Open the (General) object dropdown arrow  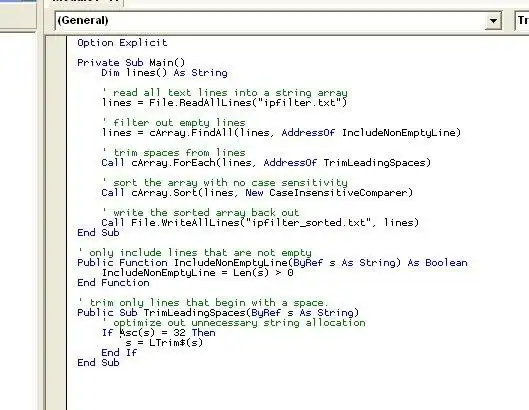point(493,21)
